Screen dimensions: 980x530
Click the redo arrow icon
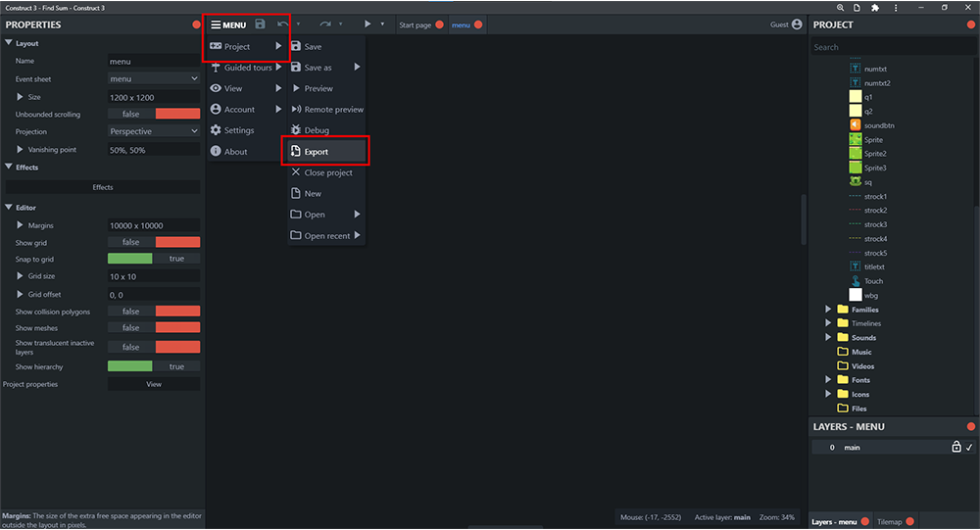click(325, 24)
